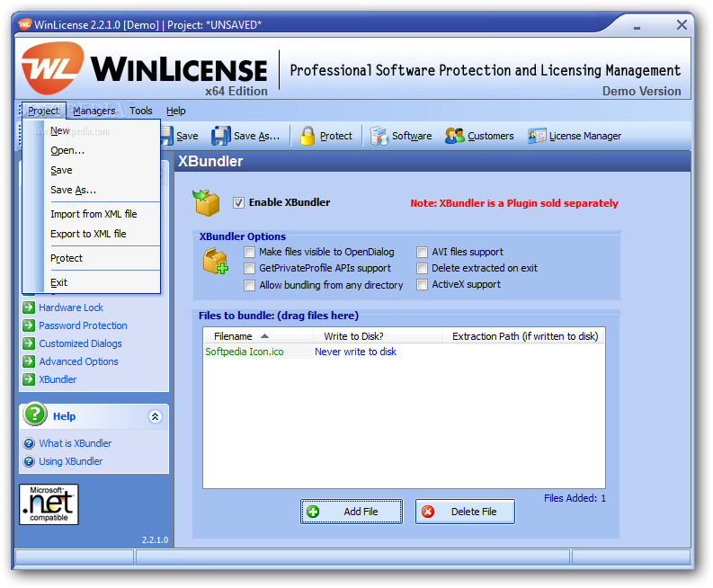Open the Managers menu
Screen dimensions: 713x588
tap(94, 111)
